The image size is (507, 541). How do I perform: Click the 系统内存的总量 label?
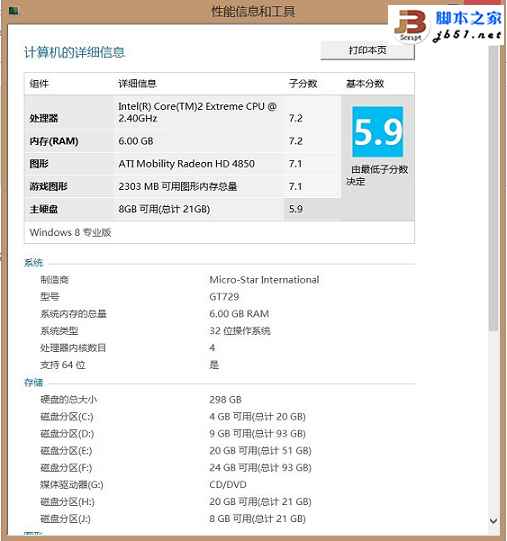(x=73, y=314)
